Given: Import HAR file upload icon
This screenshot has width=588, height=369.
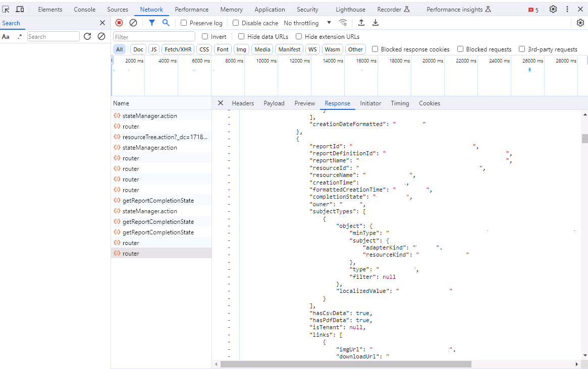Looking at the screenshot, I should 361,23.
